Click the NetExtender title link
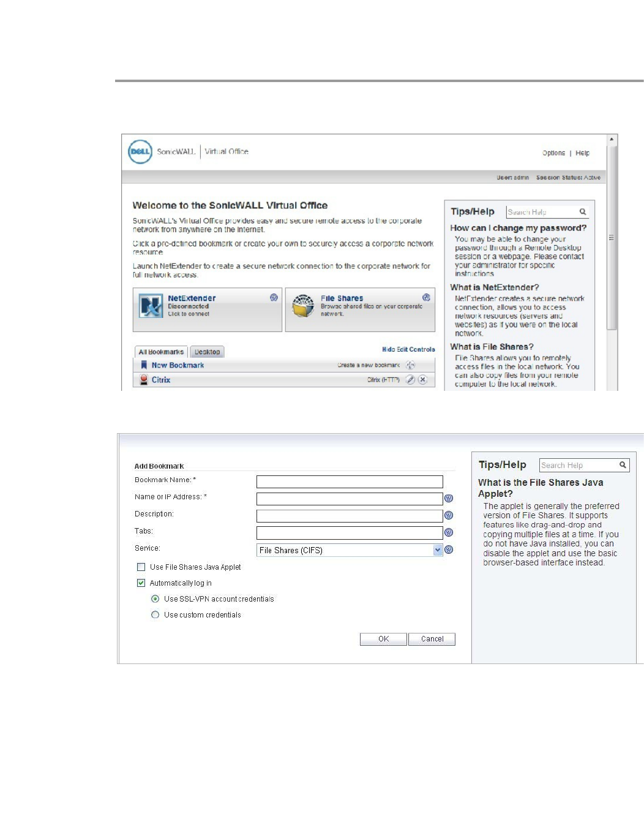The image size is (644, 816). 192,298
